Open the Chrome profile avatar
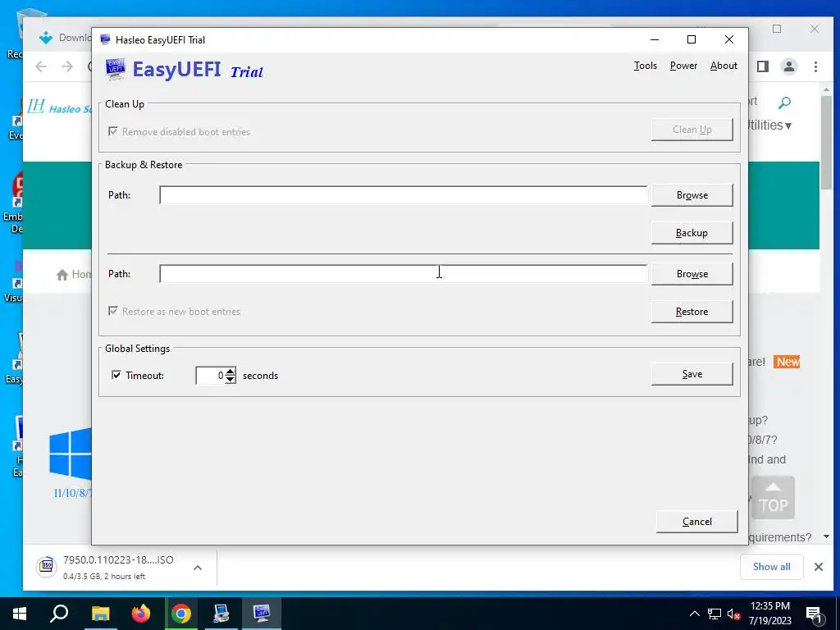Screen dimensions: 840x630 [788, 66]
